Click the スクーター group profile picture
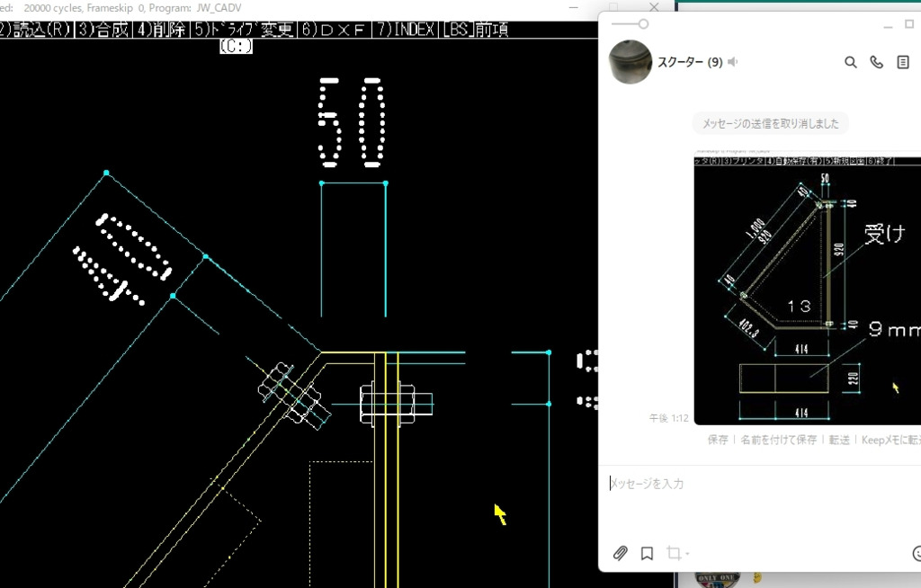Screen dimensions: 921x588 (630, 62)
